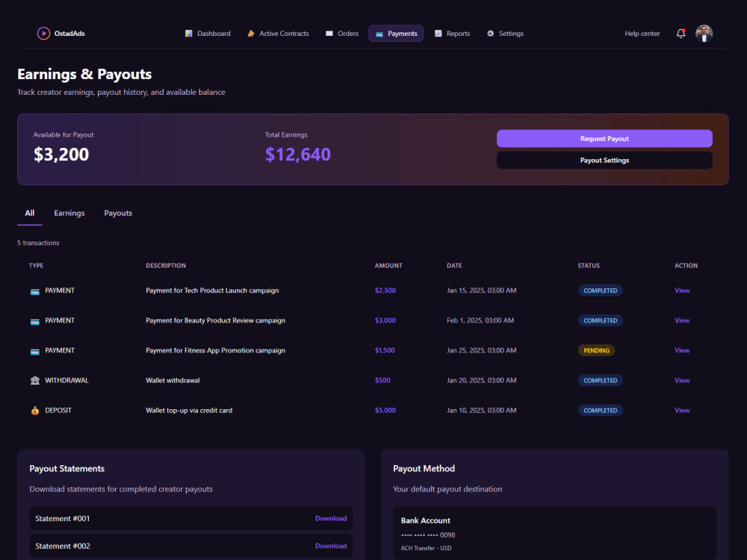Screen dimensions: 747x560
Task: Click the Payout Method heading
Action: coord(424,469)
